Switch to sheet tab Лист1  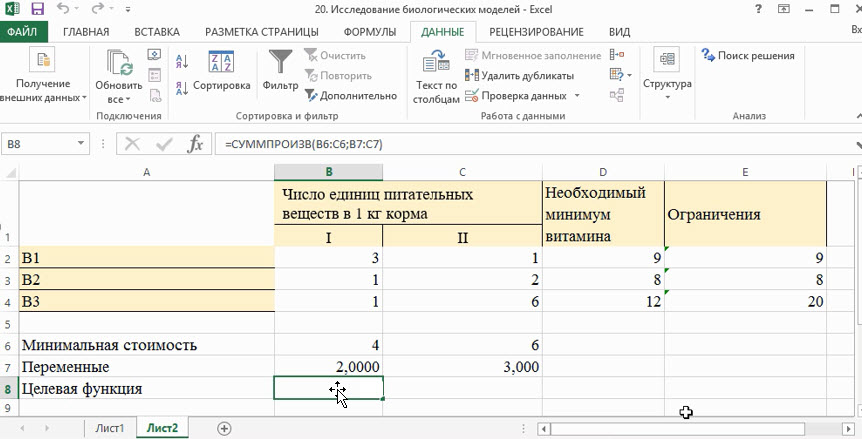pos(109,428)
